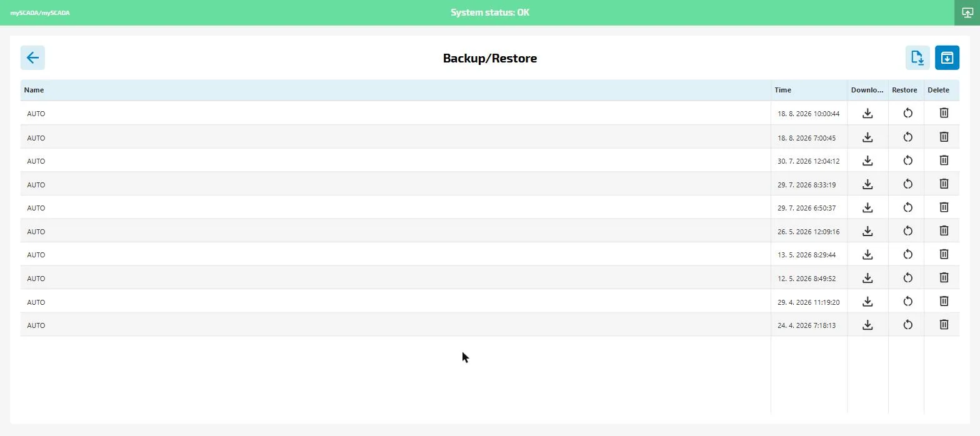Restore the 18. 8. 2026 10:00:44 backup
This screenshot has height=436, width=980.
point(907,113)
